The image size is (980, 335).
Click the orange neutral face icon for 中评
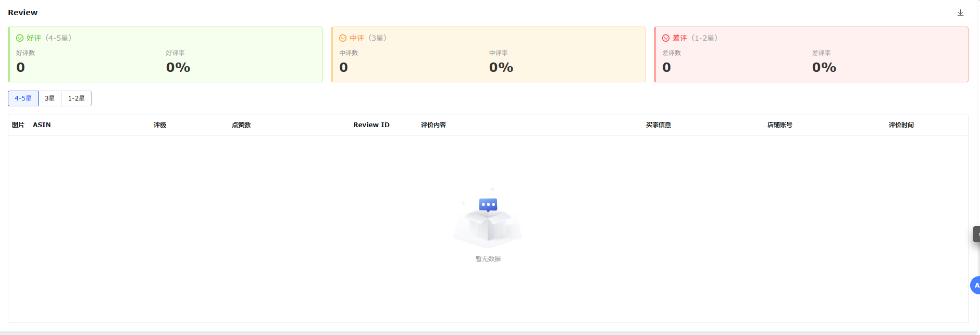343,38
